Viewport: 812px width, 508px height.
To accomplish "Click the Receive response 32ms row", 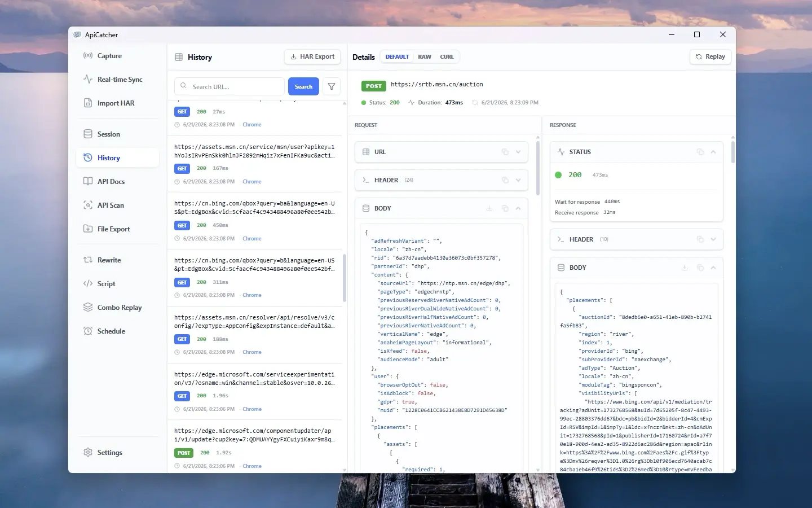I will (585, 213).
